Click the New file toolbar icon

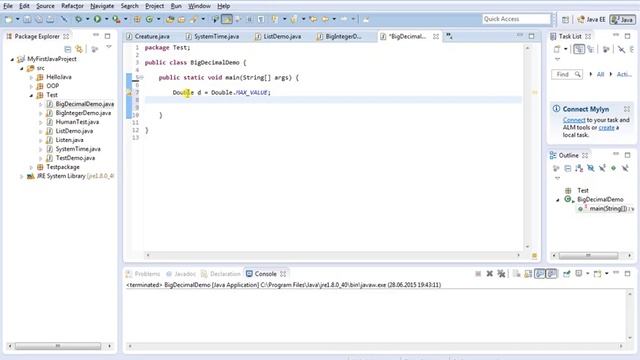(x=9, y=19)
